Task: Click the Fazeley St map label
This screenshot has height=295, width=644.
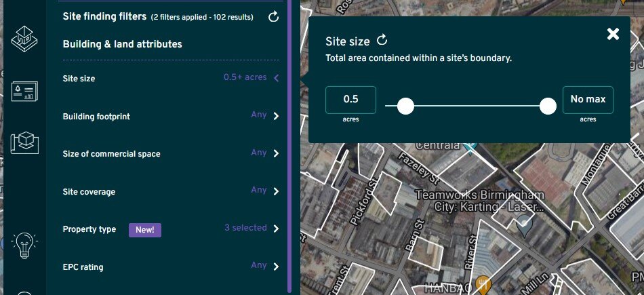Action: [x=419, y=168]
